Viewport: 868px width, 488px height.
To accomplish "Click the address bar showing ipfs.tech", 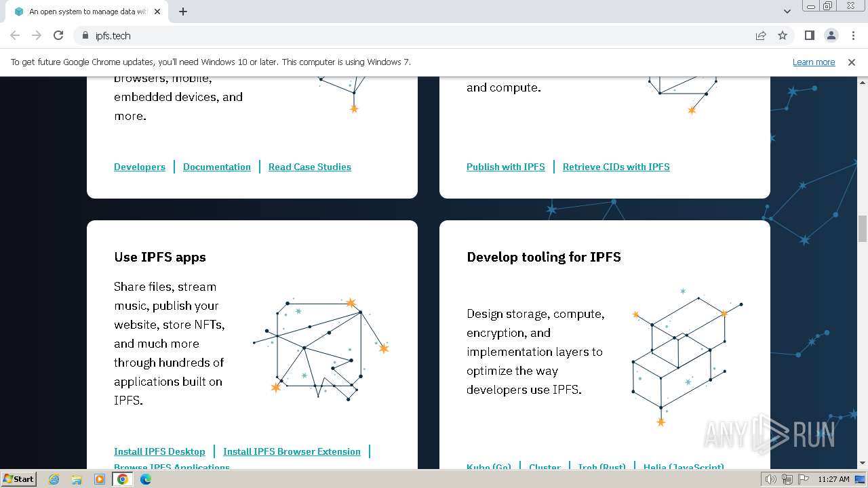I will tap(407, 35).
